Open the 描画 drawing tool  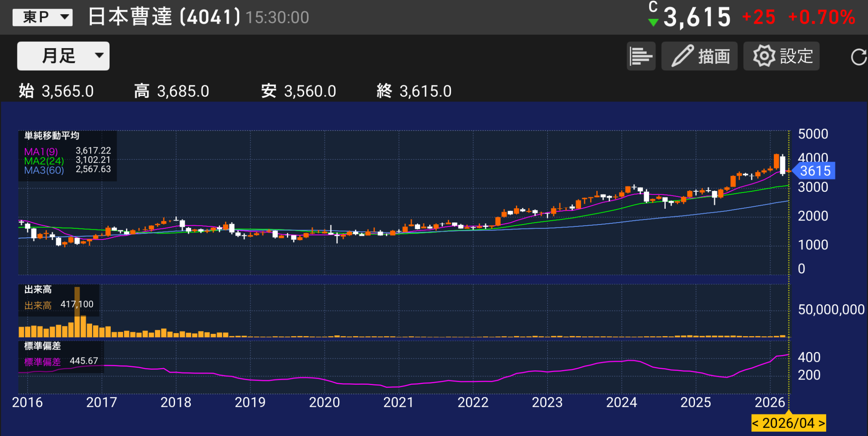699,56
